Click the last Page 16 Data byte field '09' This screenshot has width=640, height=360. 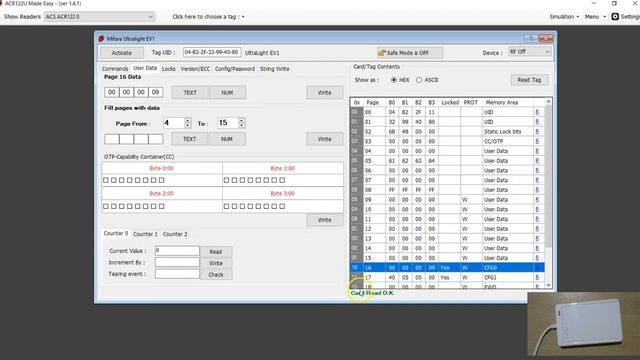click(x=156, y=92)
